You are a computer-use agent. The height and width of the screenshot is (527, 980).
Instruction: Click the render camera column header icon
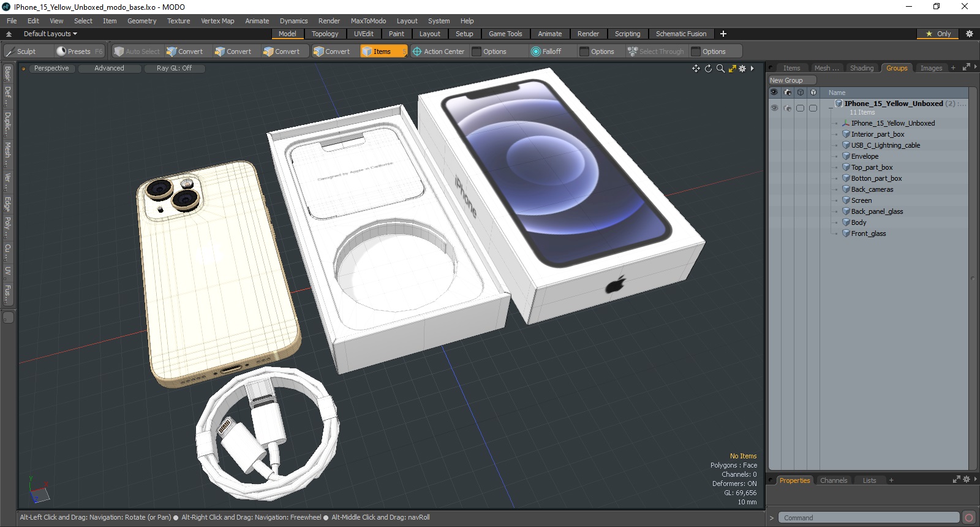787,93
